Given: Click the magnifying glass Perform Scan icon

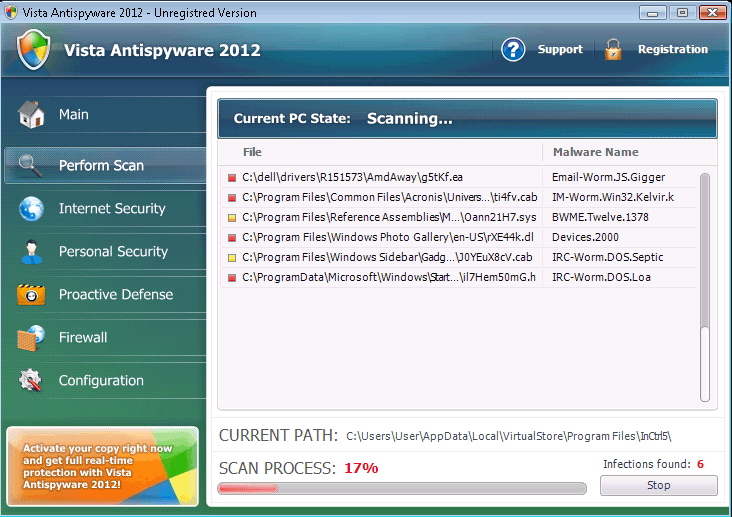Looking at the screenshot, I should [x=31, y=165].
